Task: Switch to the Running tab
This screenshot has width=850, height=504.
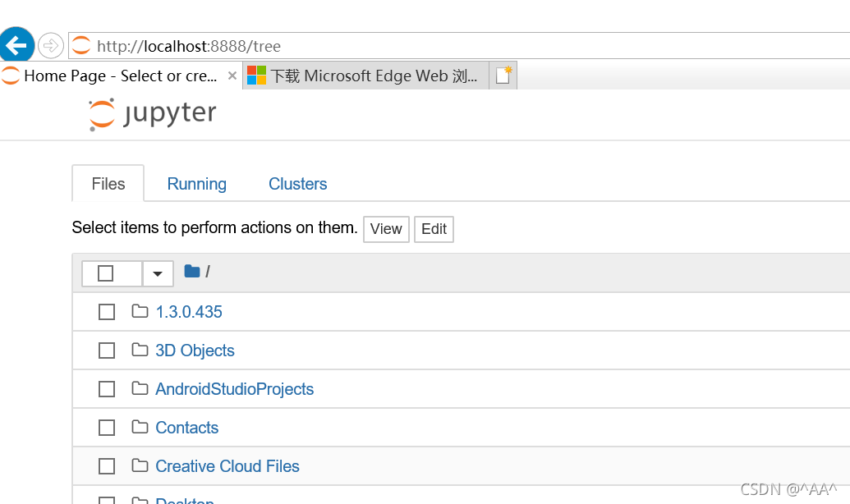Action: (197, 184)
